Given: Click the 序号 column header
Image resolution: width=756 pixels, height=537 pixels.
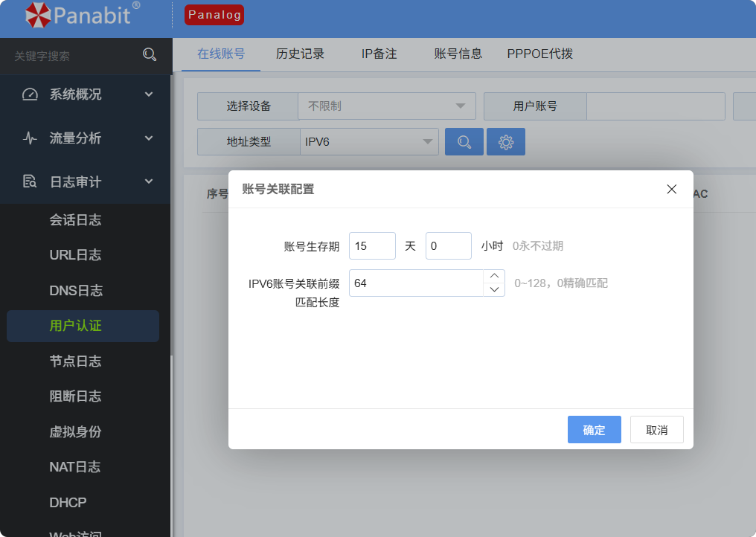Looking at the screenshot, I should click(217, 194).
